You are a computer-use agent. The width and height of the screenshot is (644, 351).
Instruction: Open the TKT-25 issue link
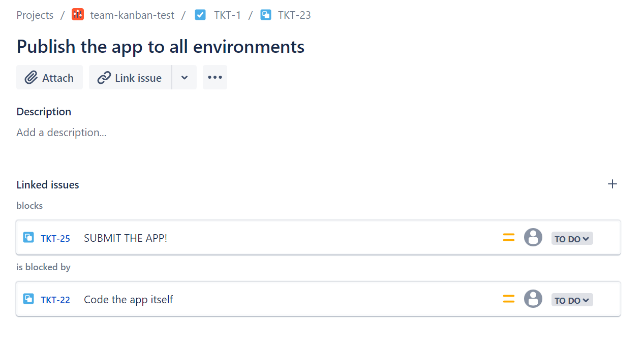[x=55, y=238]
